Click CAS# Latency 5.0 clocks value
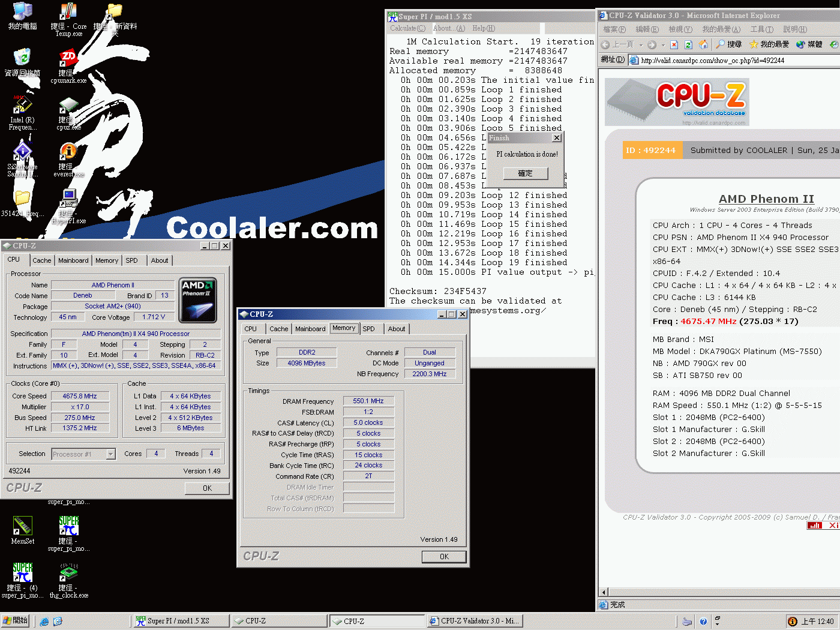Viewport: 840px width, 630px height. [x=368, y=422]
